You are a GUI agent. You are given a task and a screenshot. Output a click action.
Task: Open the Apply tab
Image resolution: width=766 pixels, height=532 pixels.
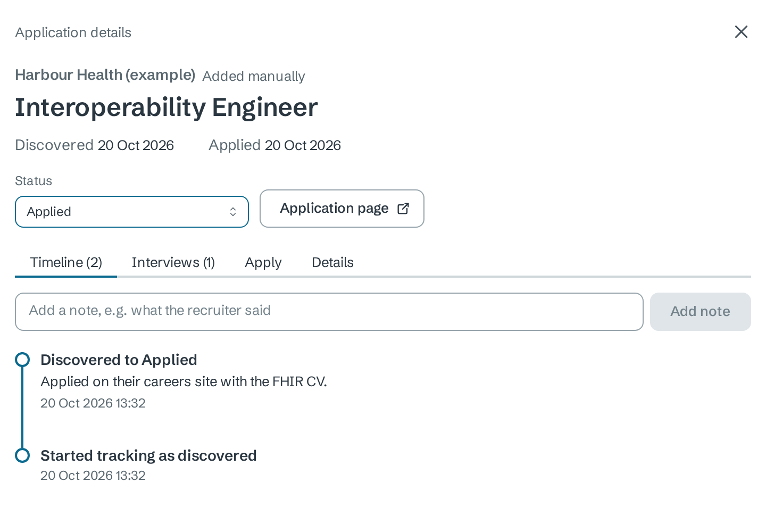[x=263, y=262]
